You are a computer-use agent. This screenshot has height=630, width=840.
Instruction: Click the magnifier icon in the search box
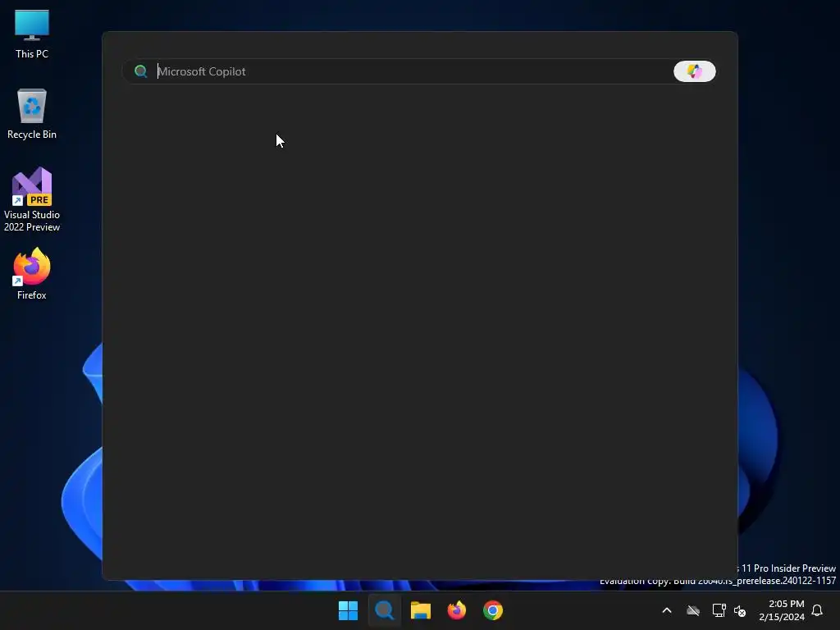pos(141,71)
